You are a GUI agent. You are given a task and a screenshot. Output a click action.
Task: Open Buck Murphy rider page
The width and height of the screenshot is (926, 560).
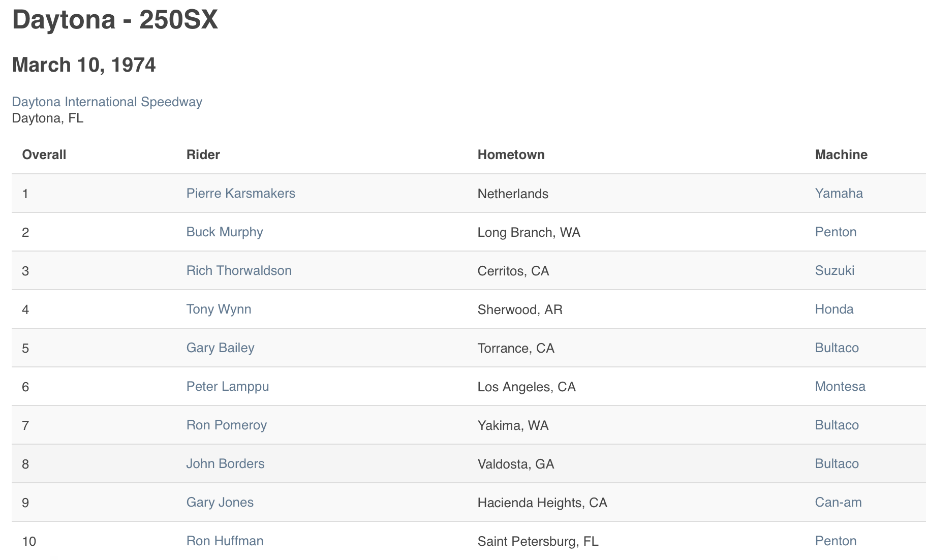pos(224,232)
